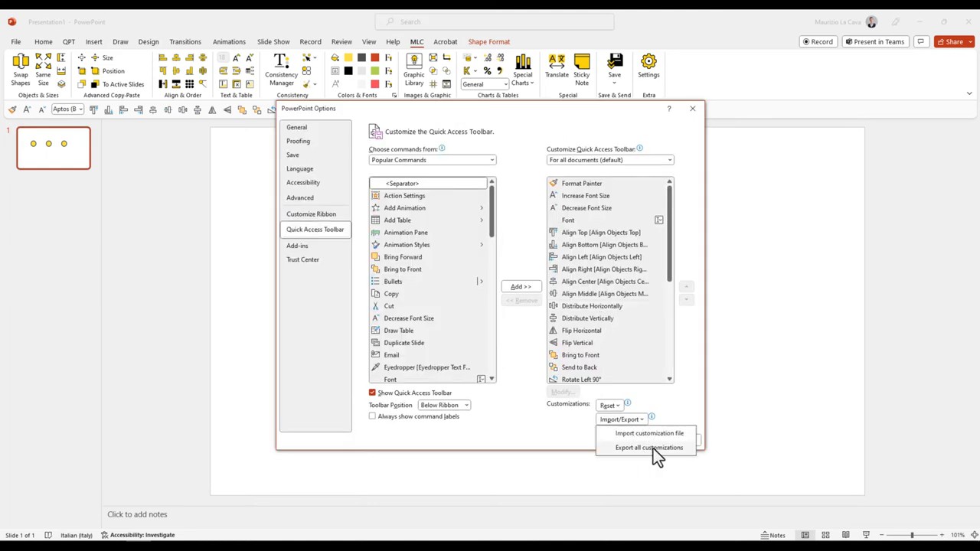
Task: Click the Import/Export dropdown button
Action: (622, 419)
